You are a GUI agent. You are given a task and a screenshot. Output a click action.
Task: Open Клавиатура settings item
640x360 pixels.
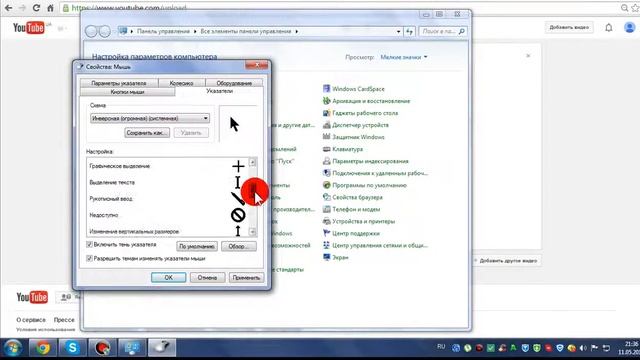pyautogui.click(x=343, y=149)
